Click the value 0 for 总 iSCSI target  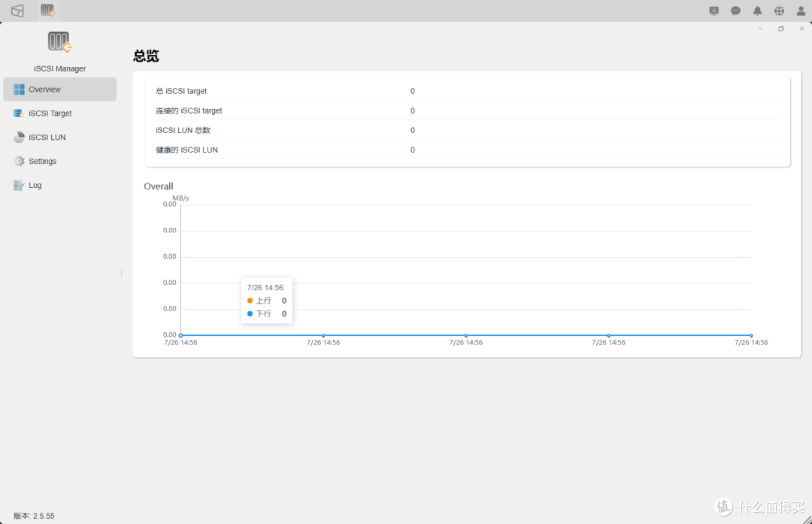[x=413, y=91]
